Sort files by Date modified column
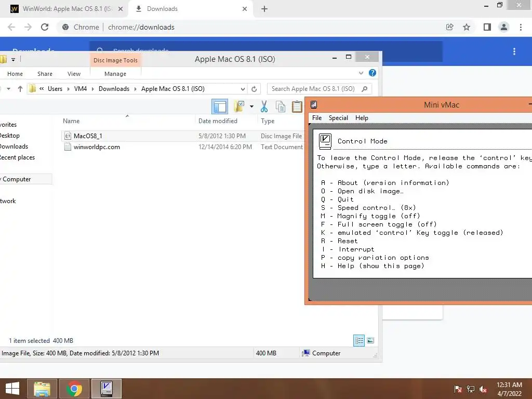Viewport: 532px width, 399px height. (x=218, y=121)
